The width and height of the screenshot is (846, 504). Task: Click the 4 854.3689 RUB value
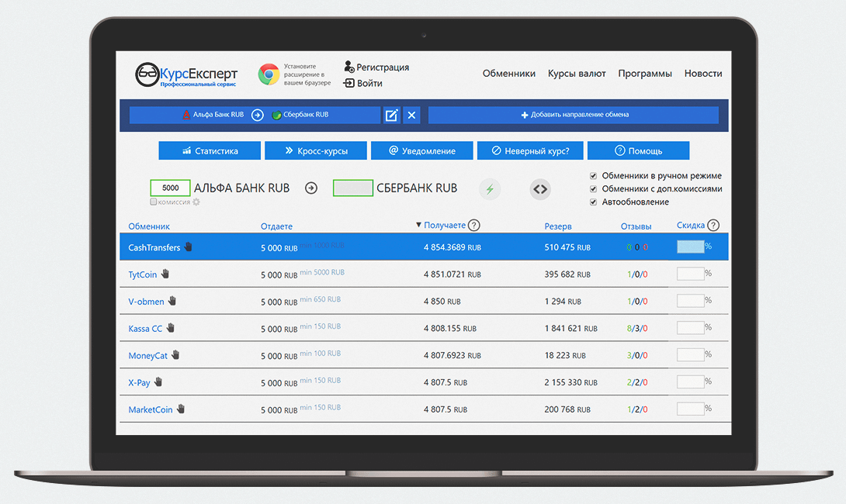[x=452, y=247]
